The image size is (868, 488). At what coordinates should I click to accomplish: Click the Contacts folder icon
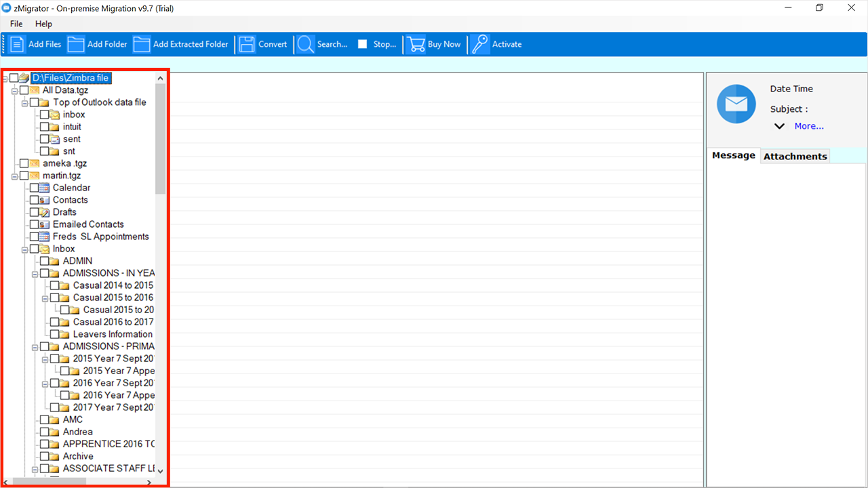pos(45,200)
